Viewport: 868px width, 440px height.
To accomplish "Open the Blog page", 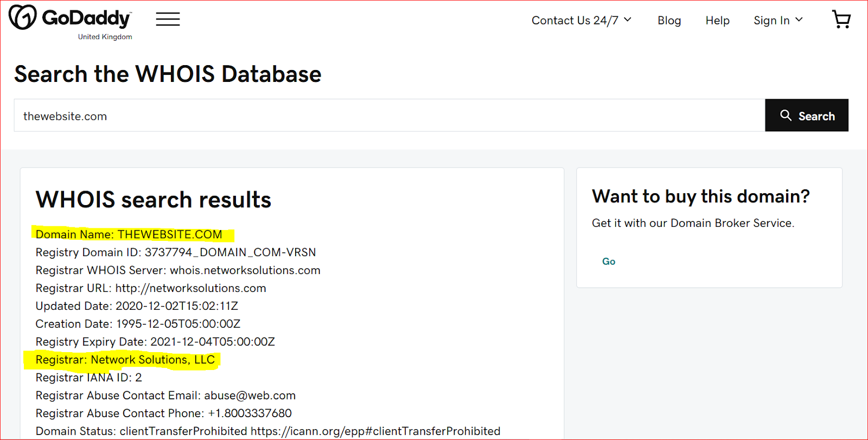I will point(669,21).
